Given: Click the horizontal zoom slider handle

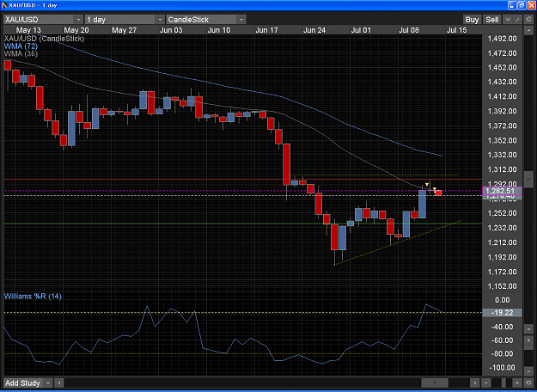Looking at the screenshot, I should [x=503, y=383].
